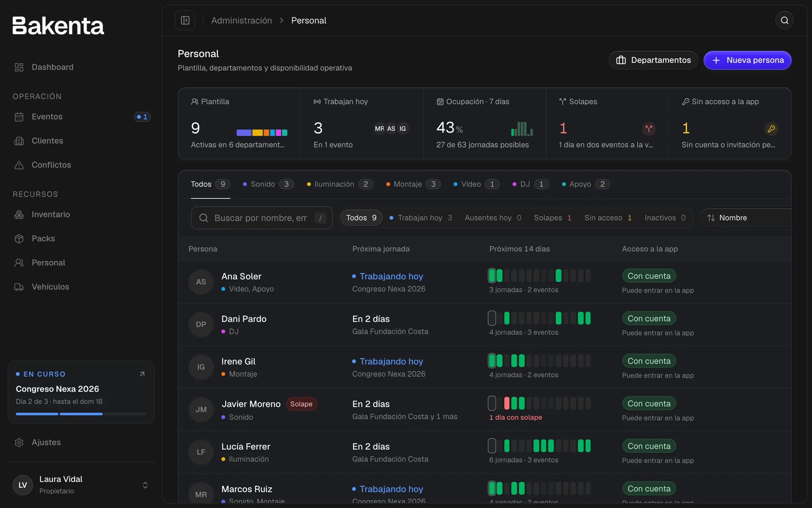Viewport: 812px width, 508px height.
Task: Open Dashboard from the sidebar
Action: tap(81, 67)
